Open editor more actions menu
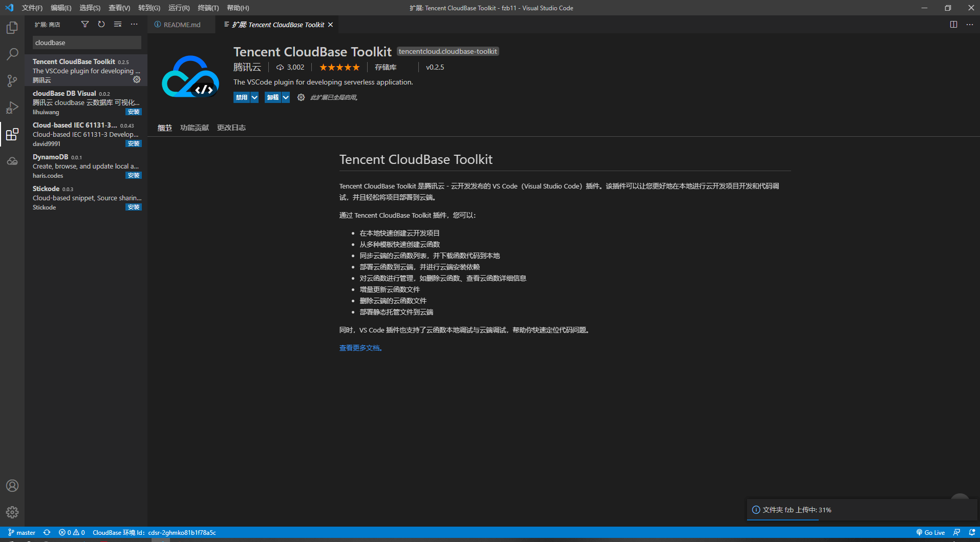 (x=970, y=25)
